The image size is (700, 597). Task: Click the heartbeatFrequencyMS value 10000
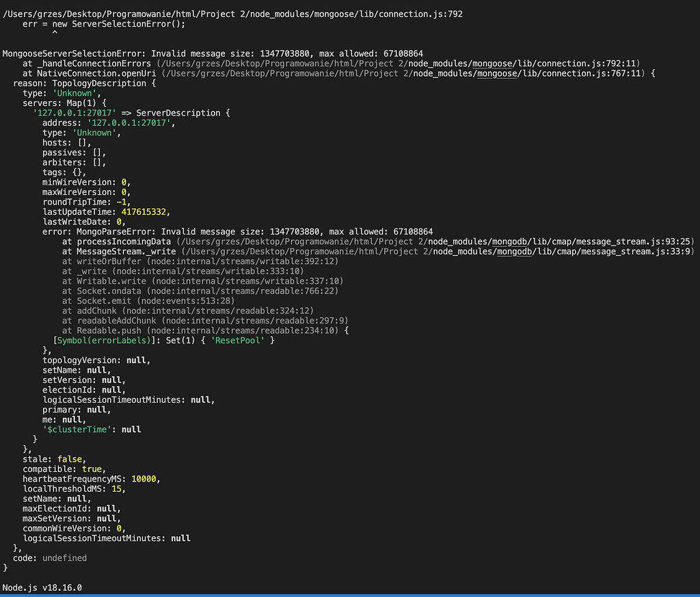(145, 479)
